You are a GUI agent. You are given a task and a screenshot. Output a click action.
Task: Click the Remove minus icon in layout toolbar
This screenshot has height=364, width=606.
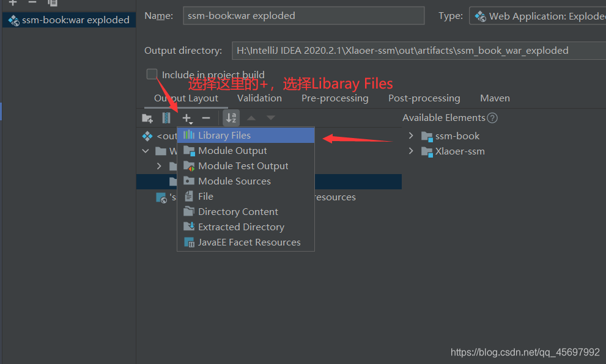[206, 118]
